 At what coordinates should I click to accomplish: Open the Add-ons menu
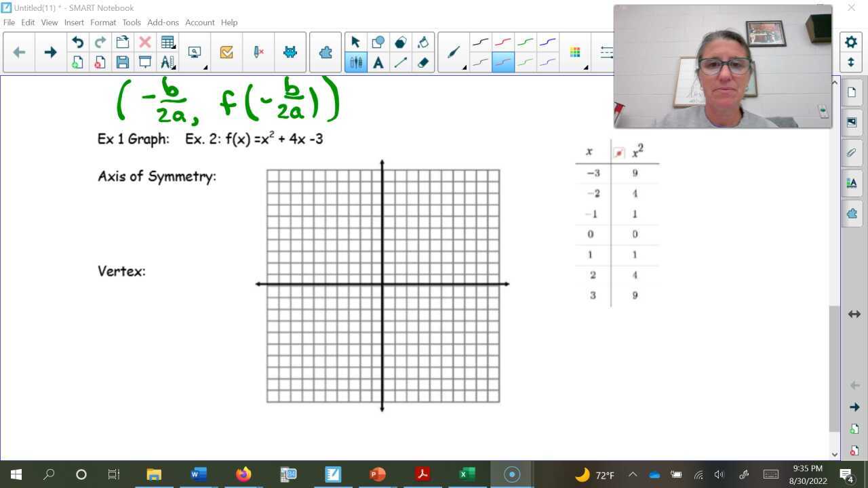tap(163, 22)
